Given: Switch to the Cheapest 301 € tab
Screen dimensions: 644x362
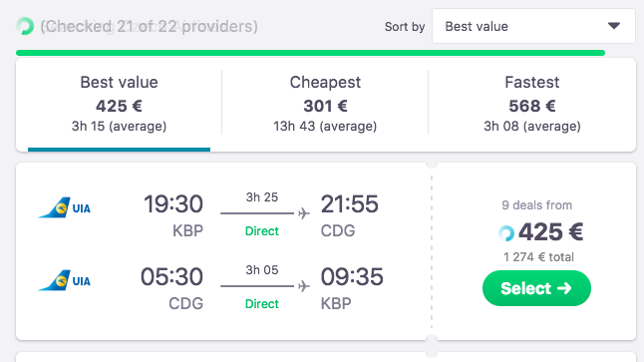Looking at the screenshot, I should [325, 104].
